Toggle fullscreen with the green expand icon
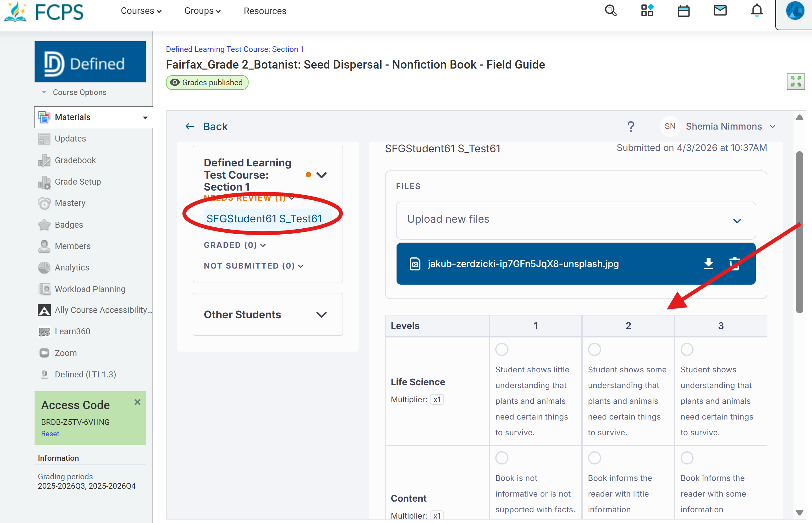This screenshot has height=523, width=812. (796, 81)
